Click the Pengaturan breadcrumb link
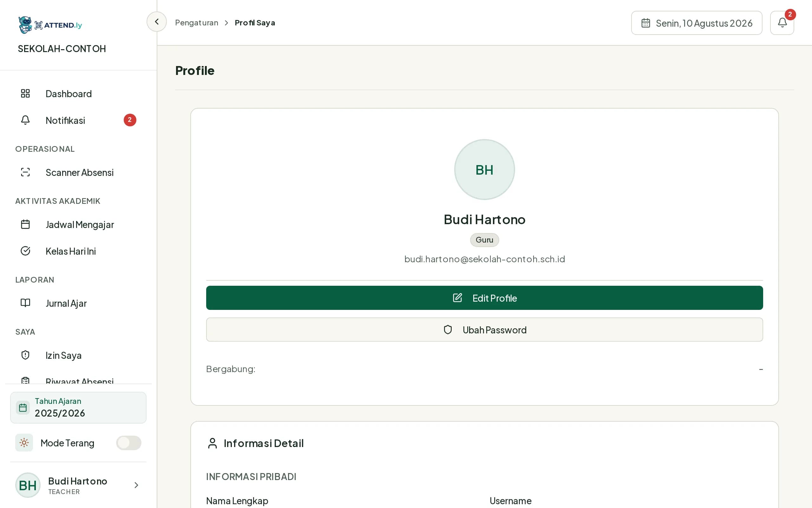Viewport: 812px width, 508px height. point(197,23)
